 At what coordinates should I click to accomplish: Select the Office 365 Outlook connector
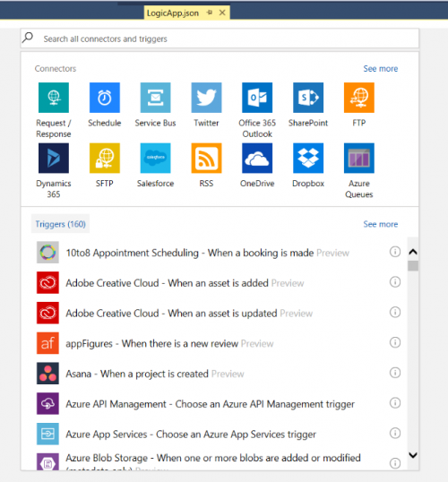[257, 98]
